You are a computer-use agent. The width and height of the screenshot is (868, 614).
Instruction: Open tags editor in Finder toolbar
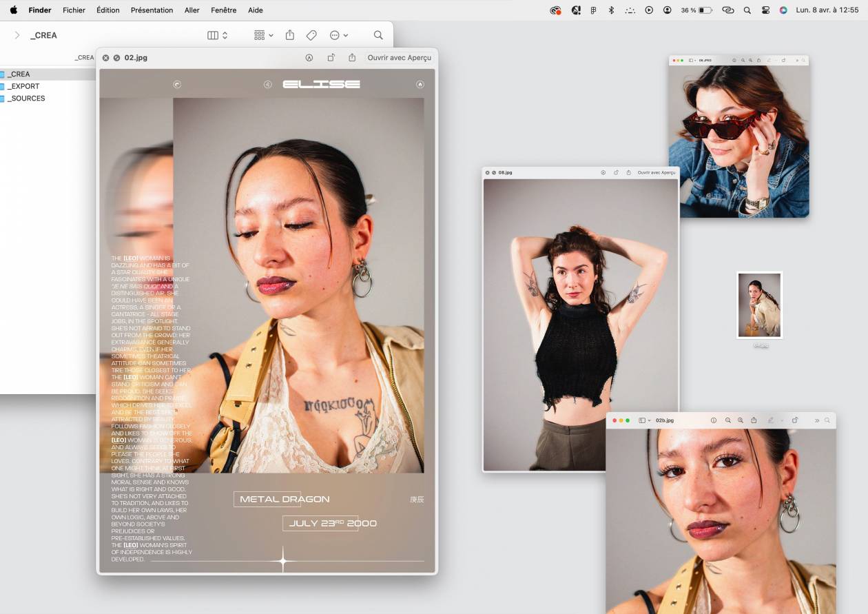point(311,35)
